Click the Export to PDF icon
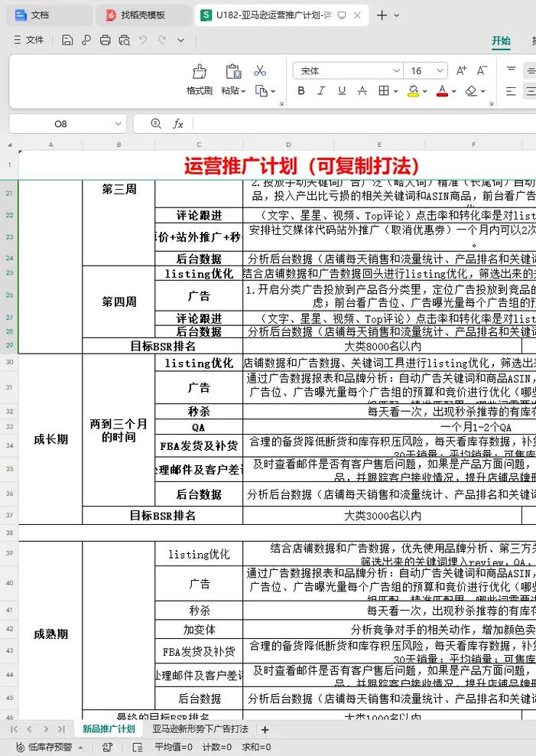 pyautogui.click(x=86, y=41)
